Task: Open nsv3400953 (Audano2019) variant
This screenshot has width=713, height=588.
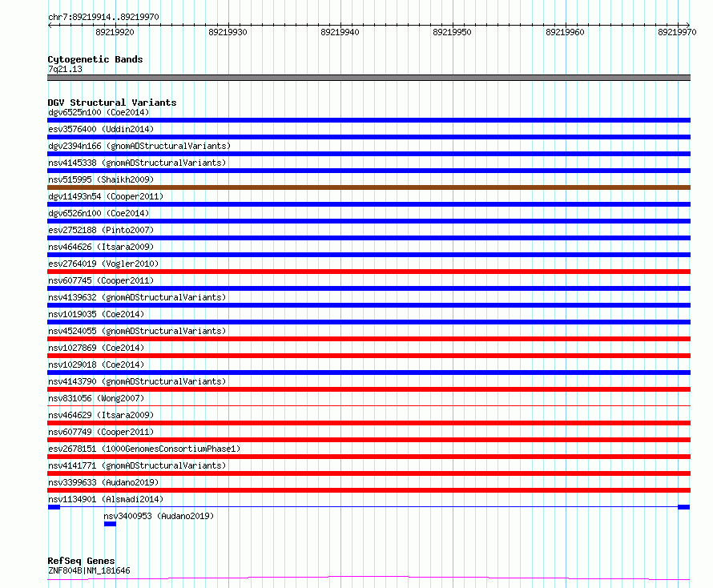Action: (159, 516)
